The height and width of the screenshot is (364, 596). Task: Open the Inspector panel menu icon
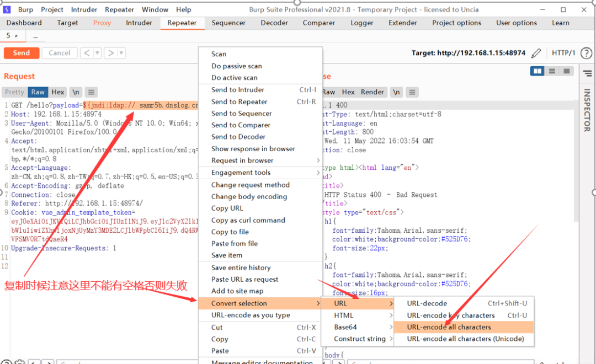point(587,73)
